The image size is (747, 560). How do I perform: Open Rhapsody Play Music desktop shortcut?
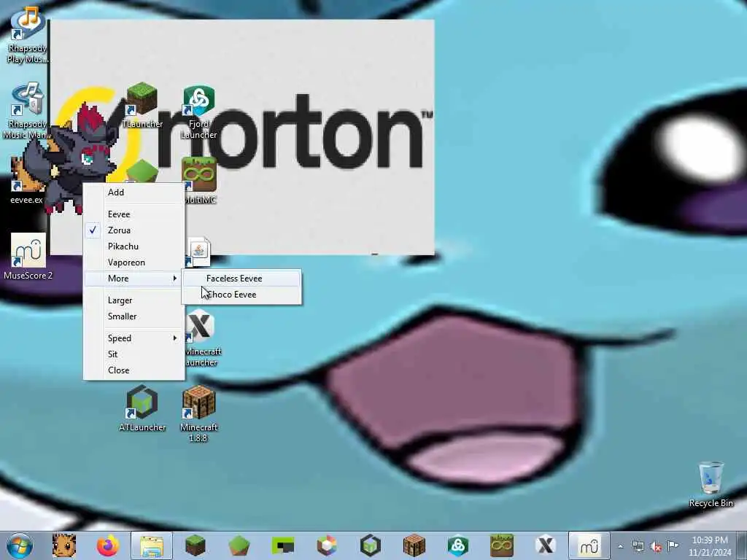(28, 34)
